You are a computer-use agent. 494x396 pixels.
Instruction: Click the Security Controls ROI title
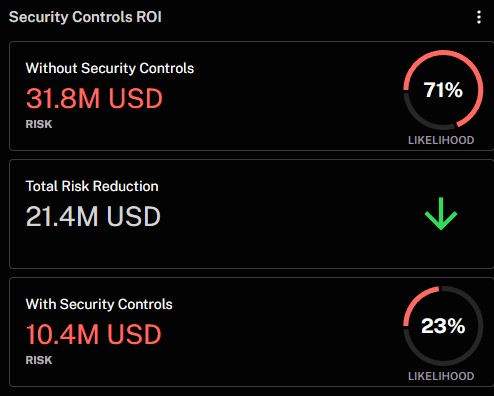point(85,17)
